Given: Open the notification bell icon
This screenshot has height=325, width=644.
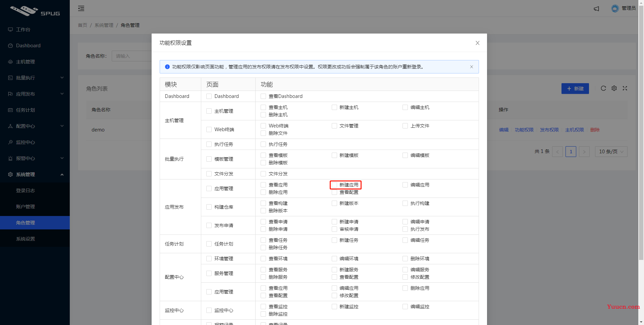Looking at the screenshot, I should click(596, 9).
